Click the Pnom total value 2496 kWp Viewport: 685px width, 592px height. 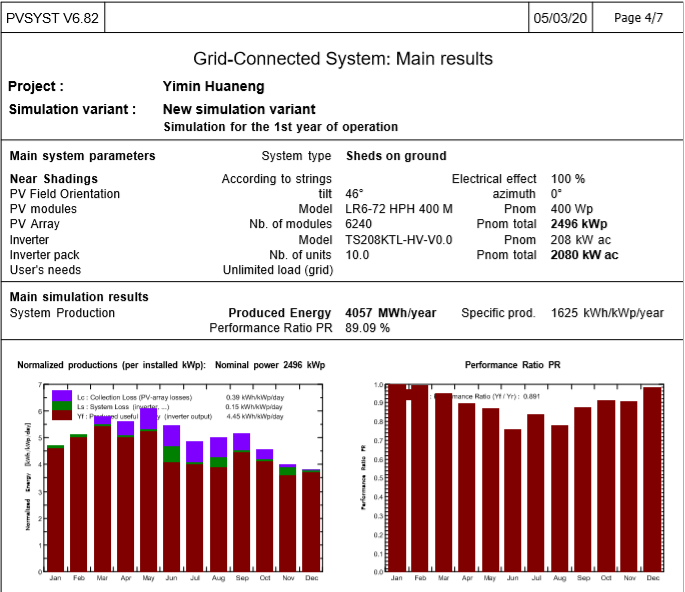coord(579,224)
